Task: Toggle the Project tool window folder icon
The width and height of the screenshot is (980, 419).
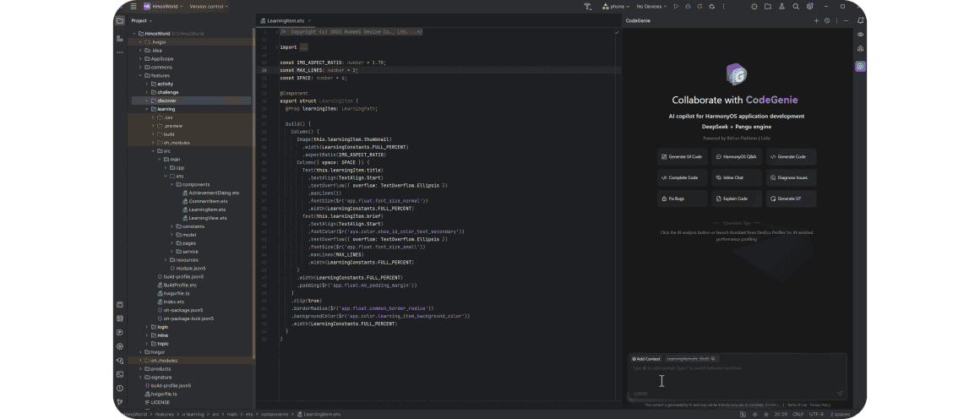Action: pos(120,20)
